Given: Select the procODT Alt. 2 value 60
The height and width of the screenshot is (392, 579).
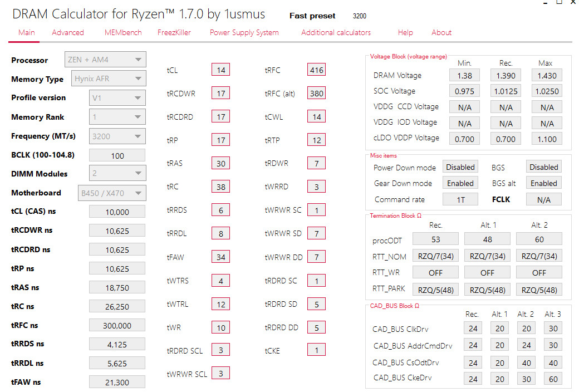Looking at the screenshot, I should (539, 239).
